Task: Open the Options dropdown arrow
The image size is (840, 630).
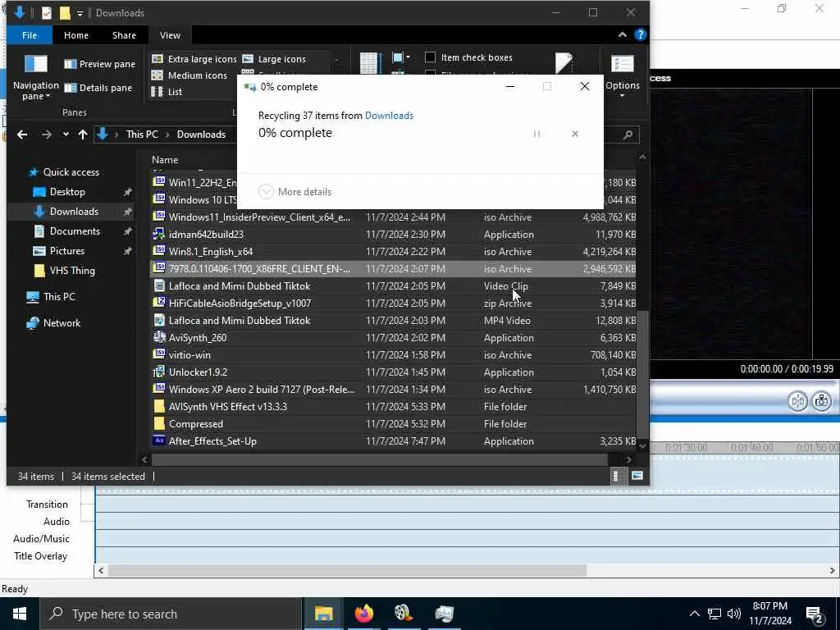Action: (623, 96)
